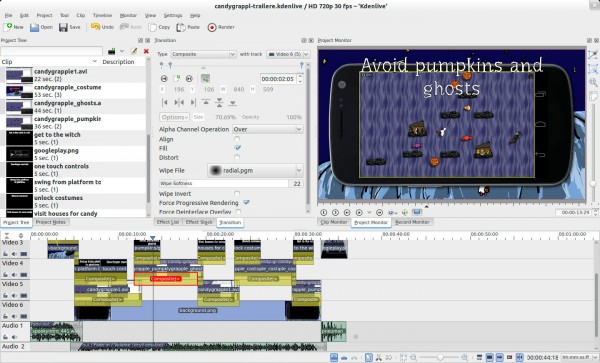Switch to Project Notes tab
Screen dimensions: 600x363
coord(51,222)
